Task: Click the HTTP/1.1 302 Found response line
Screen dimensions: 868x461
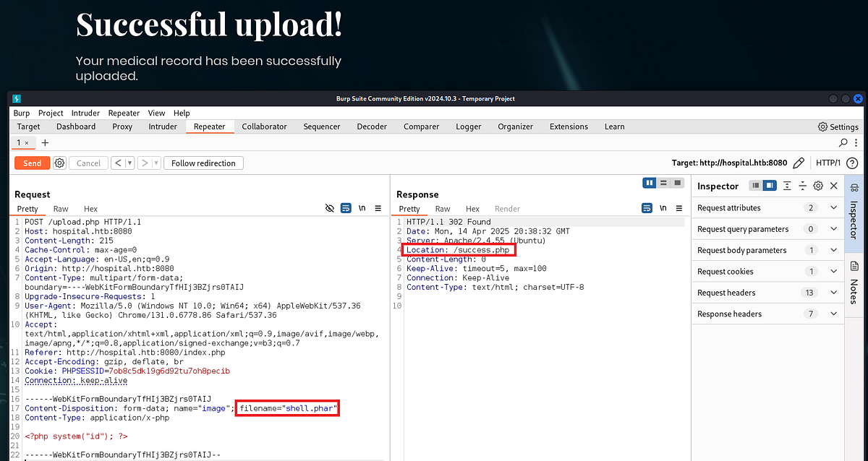Action: point(448,222)
